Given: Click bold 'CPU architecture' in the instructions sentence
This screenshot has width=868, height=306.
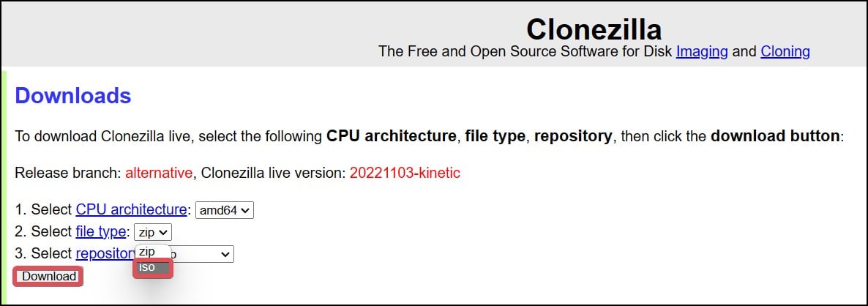Looking at the screenshot, I should coord(392,136).
